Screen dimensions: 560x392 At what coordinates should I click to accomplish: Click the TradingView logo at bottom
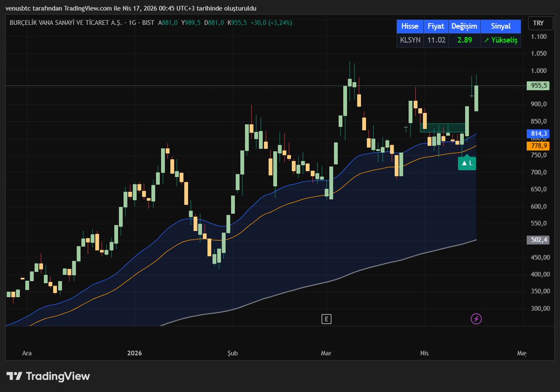[48, 376]
